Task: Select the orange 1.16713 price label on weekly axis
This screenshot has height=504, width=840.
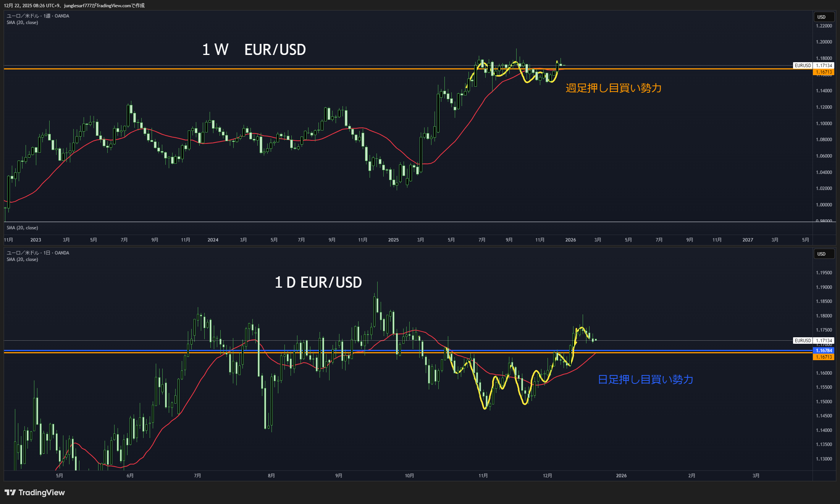Action: tap(824, 72)
